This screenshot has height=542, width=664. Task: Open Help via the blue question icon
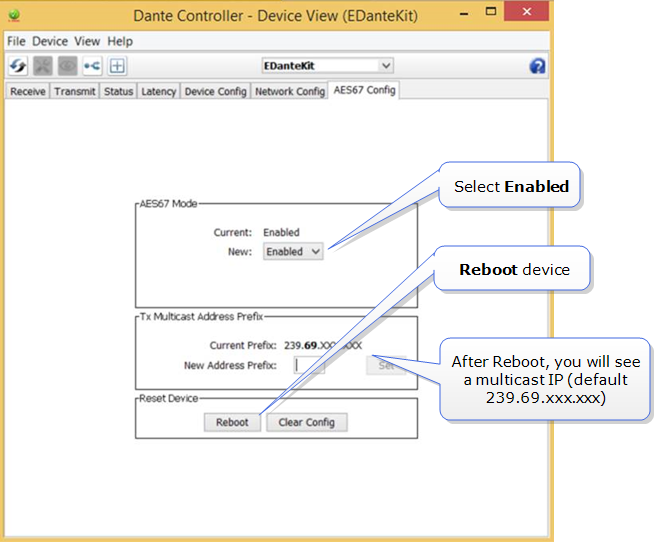(x=537, y=66)
